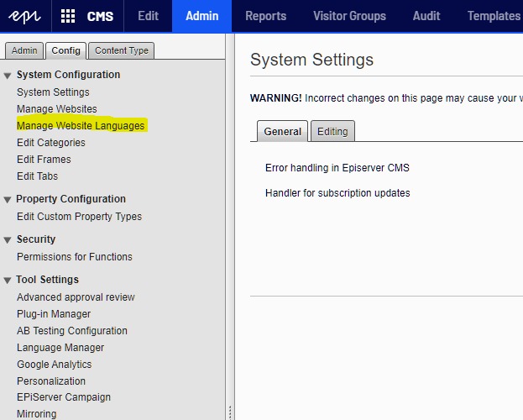Open Plug-in Manager link
523x420 pixels.
pyautogui.click(x=54, y=314)
